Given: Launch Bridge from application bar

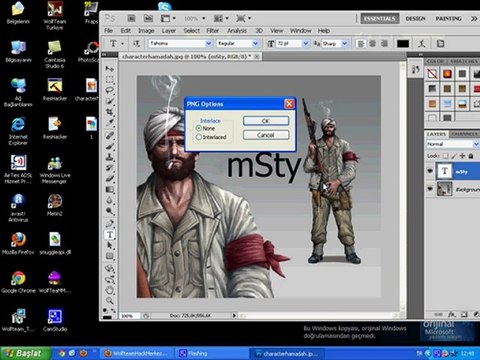Looking at the screenshot, I should (x=131, y=18).
